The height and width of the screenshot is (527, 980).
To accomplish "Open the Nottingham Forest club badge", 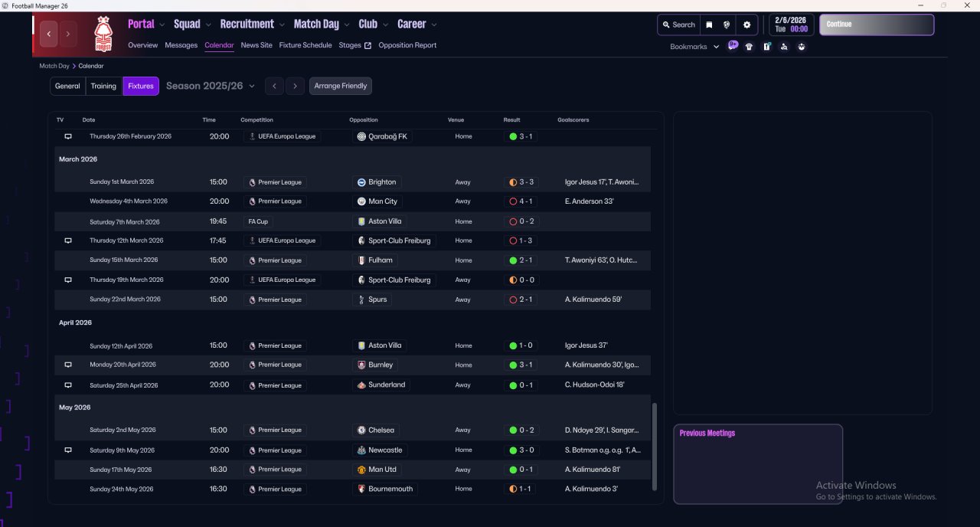I will 102,34.
